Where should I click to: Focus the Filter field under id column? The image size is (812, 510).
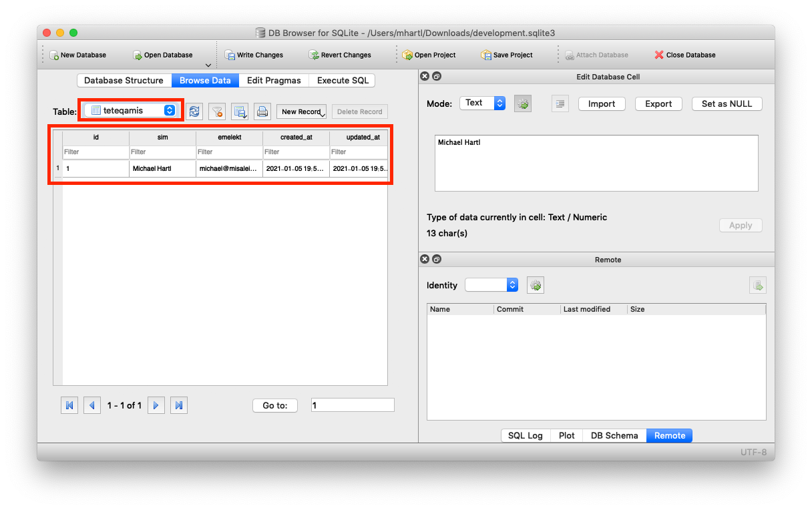point(95,152)
